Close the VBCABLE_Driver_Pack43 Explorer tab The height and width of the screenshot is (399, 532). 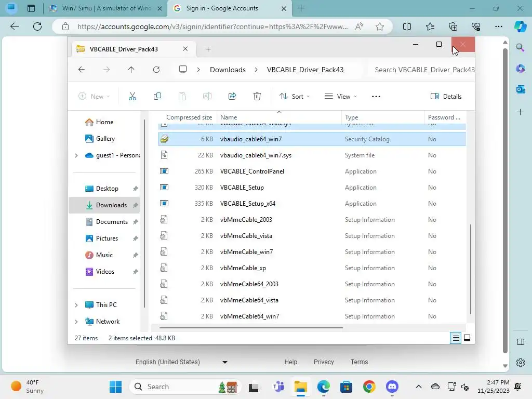click(185, 49)
